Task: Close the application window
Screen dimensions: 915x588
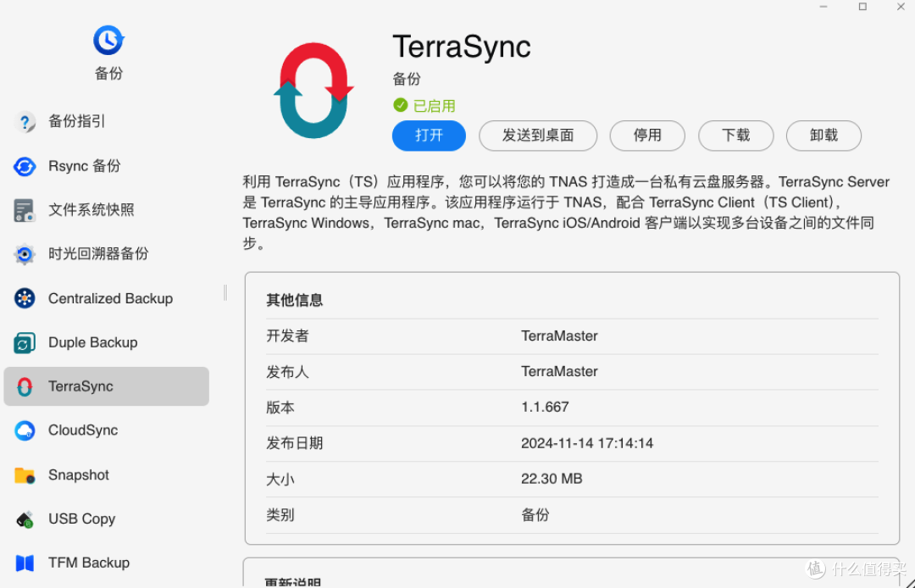Action: coord(901,7)
